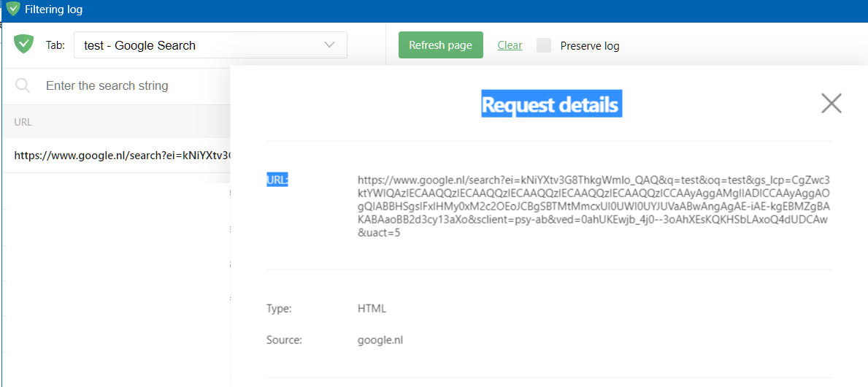Click the Clear link

pos(510,45)
